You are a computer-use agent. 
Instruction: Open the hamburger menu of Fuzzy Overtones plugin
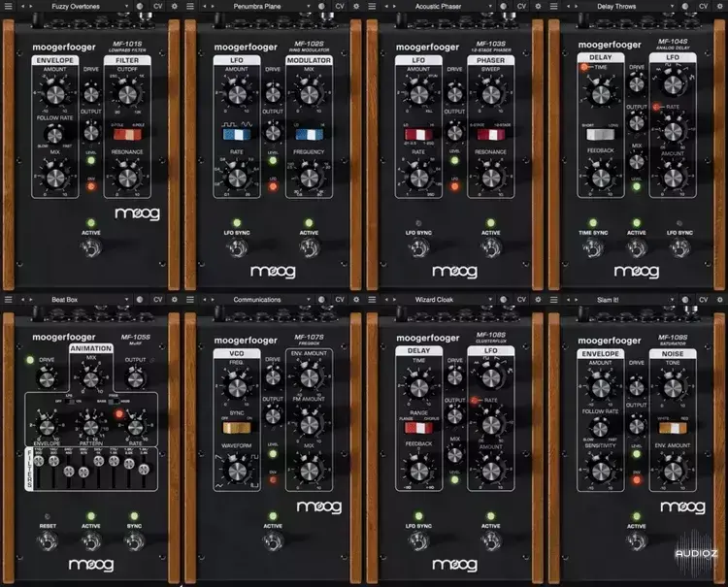(x=8, y=7)
